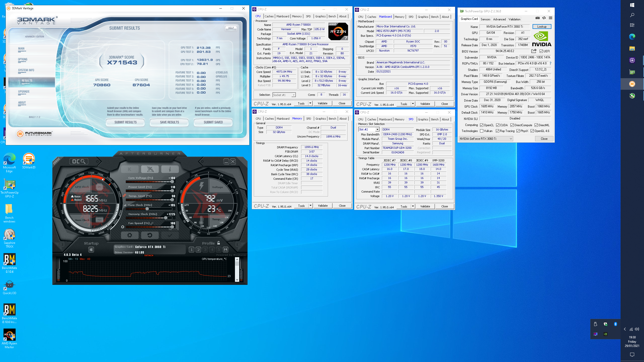This screenshot has height=362, width=644.
Task: Open the 3DMark03 desktop shortcut
Action: 29,161
